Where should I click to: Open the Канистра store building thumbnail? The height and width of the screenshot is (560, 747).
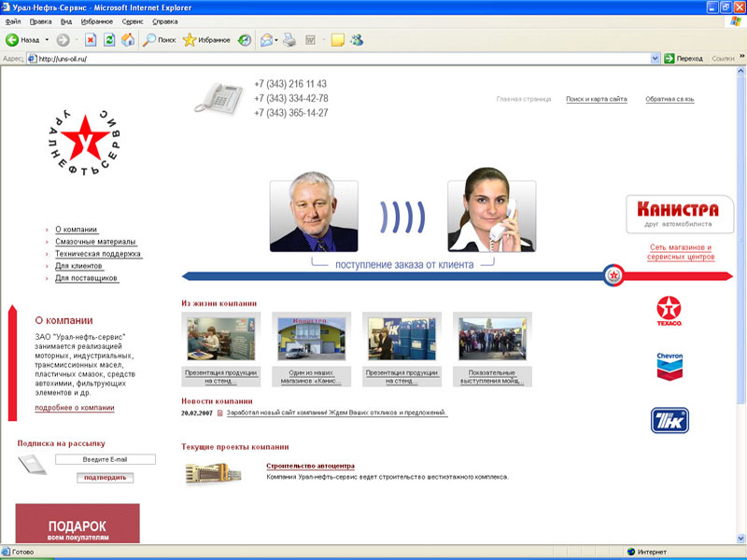pyautogui.click(x=311, y=339)
